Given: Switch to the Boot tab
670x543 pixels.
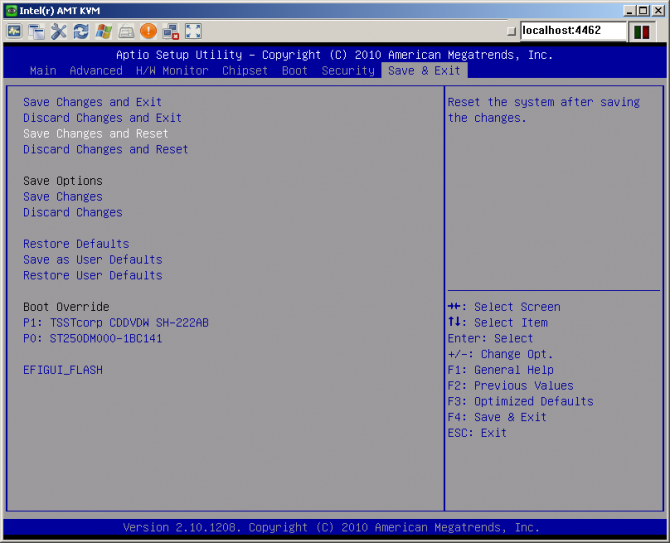Looking at the screenshot, I should coord(295,70).
